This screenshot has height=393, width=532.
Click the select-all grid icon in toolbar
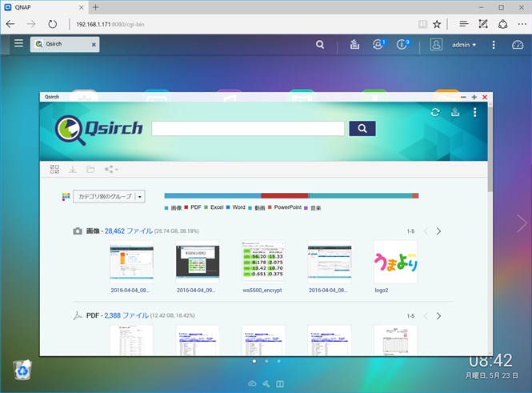click(54, 169)
